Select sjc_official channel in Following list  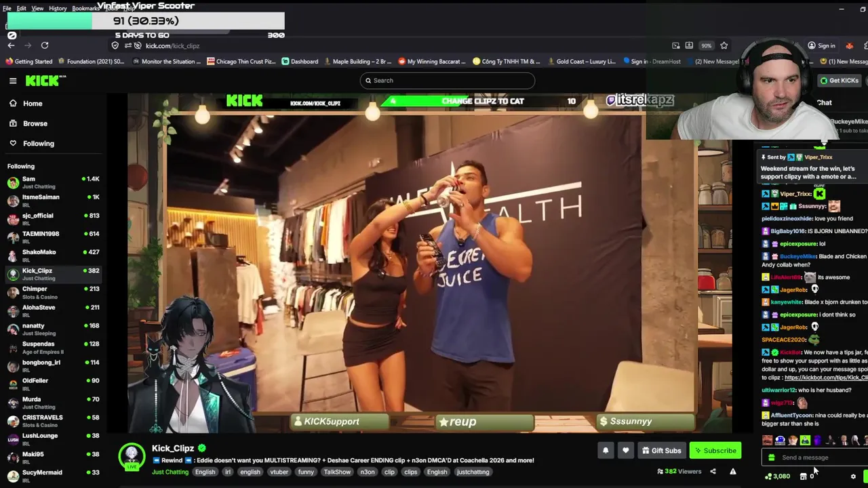point(53,219)
